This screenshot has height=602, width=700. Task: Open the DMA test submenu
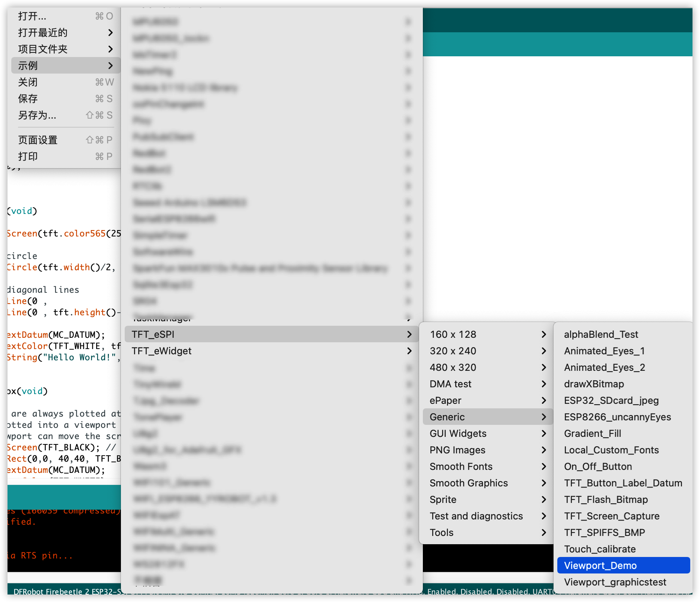click(x=487, y=384)
